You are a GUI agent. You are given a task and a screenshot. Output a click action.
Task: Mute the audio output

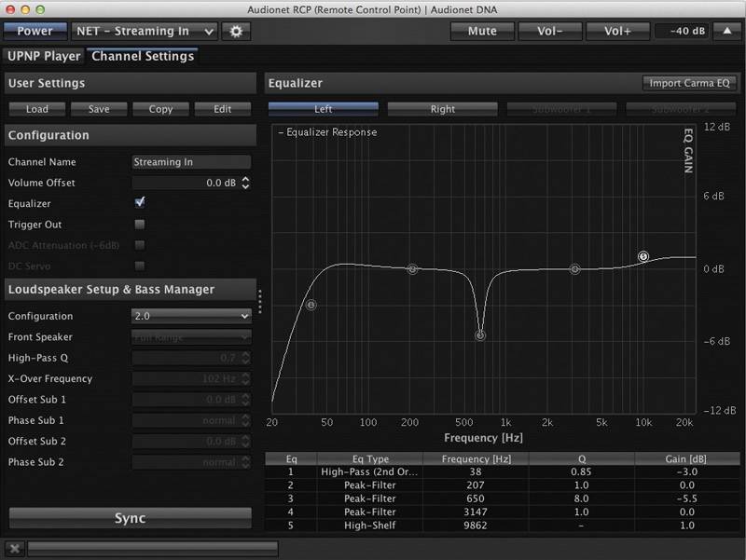pos(482,32)
